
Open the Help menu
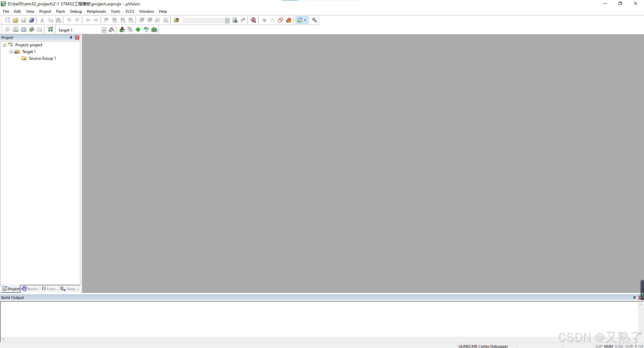point(163,11)
